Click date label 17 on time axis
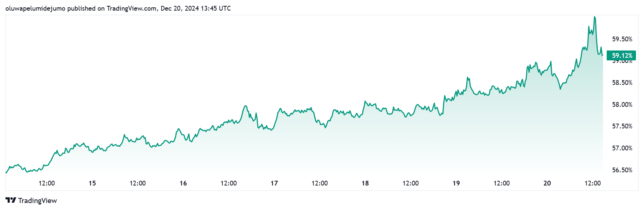Screen dimensions: 644x210 [274, 183]
